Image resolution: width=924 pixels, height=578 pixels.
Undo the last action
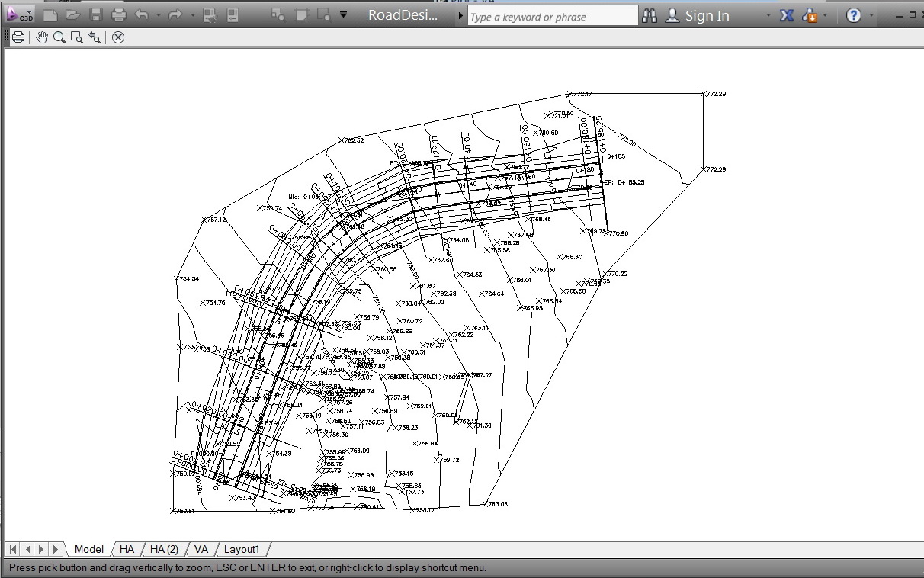tap(141, 14)
